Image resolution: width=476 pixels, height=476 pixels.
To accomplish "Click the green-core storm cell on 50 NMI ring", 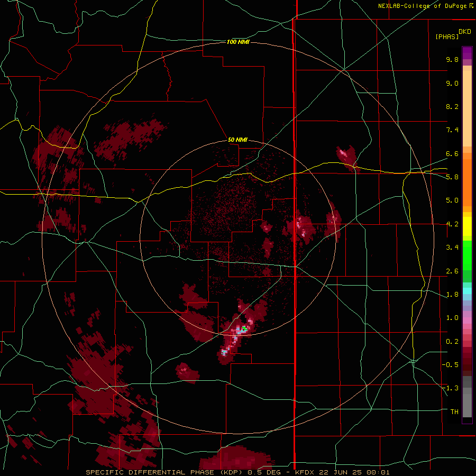I will coord(244,329).
